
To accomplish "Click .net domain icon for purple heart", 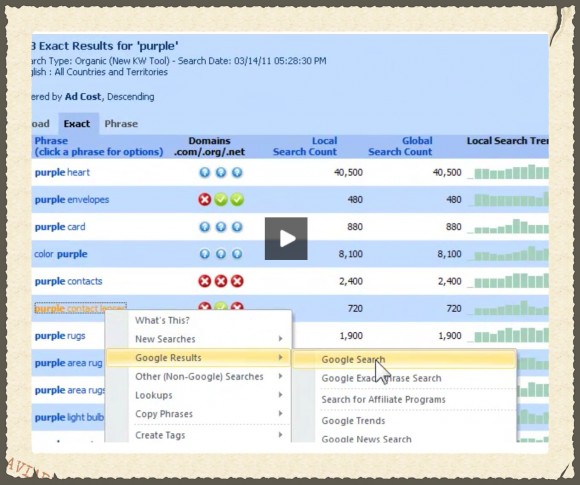I will pos(237,172).
